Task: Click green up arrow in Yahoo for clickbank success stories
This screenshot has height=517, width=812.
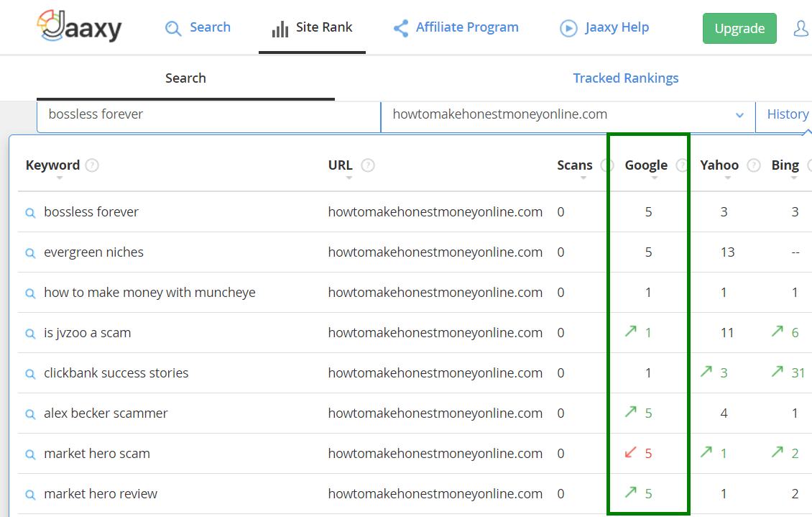Action: (x=706, y=372)
